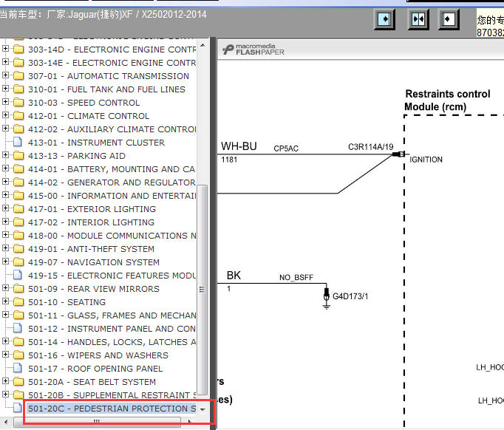This screenshot has width=504, height=430.
Task: Click the tree vertical scrollbar thumb
Action: pyautogui.click(x=202, y=289)
